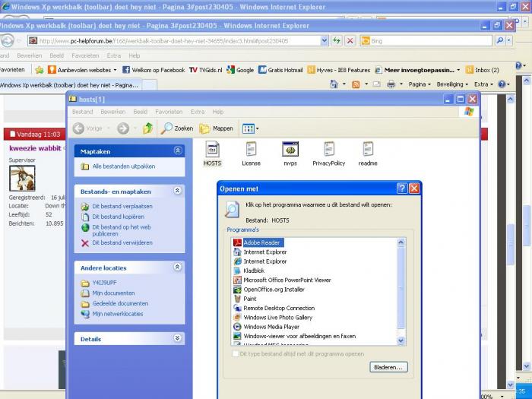The image size is (532, 399).
Task: Open Google favorite link
Action: point(240,70)
